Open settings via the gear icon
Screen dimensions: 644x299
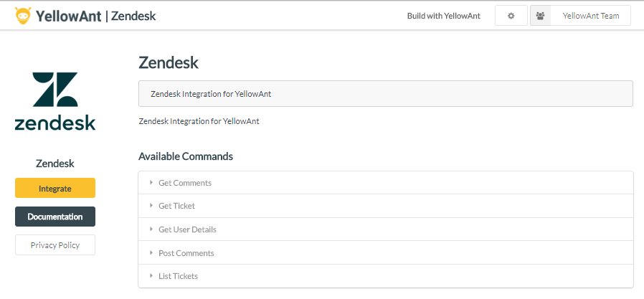click(x=511, y=16)
